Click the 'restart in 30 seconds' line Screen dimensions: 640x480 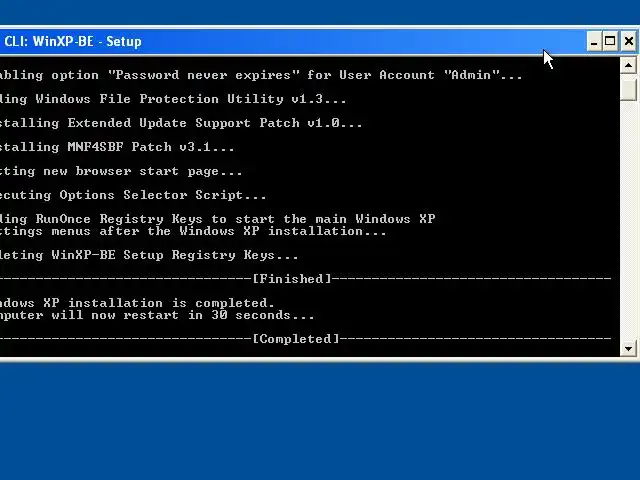[x=157, y=315]
